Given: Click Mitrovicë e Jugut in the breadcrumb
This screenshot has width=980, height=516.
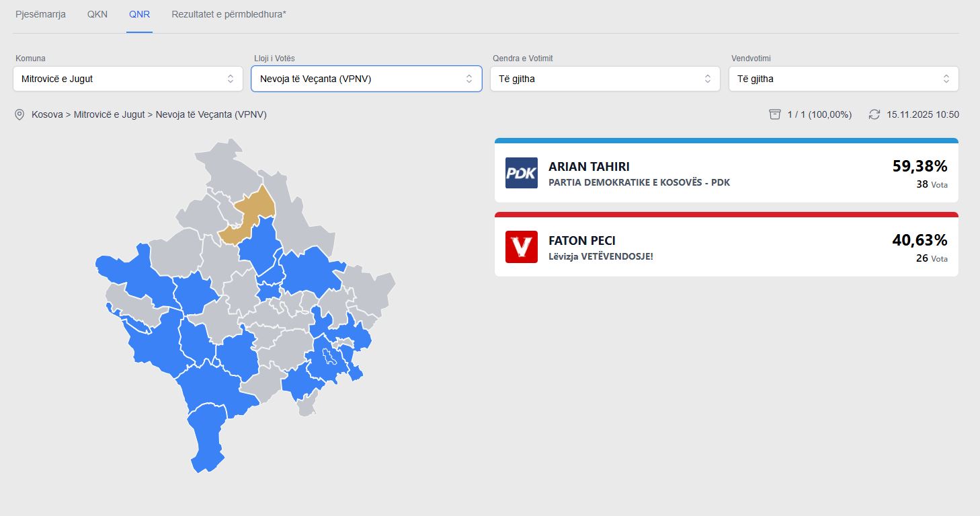Looking at the screenshot, I should (109, 115).
